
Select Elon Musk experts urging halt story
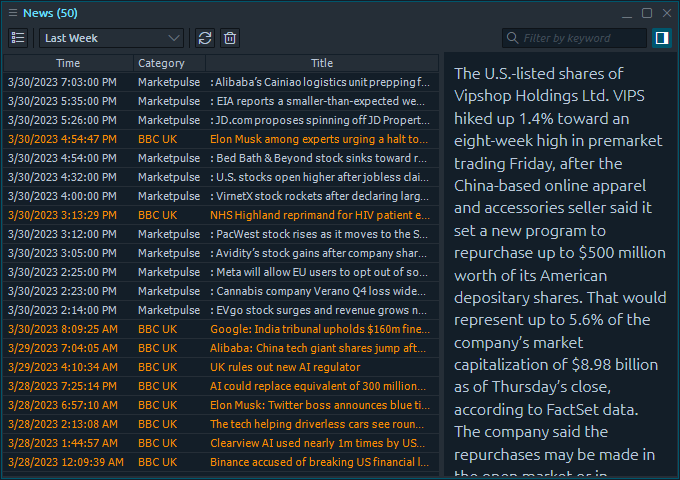(323, 139)
